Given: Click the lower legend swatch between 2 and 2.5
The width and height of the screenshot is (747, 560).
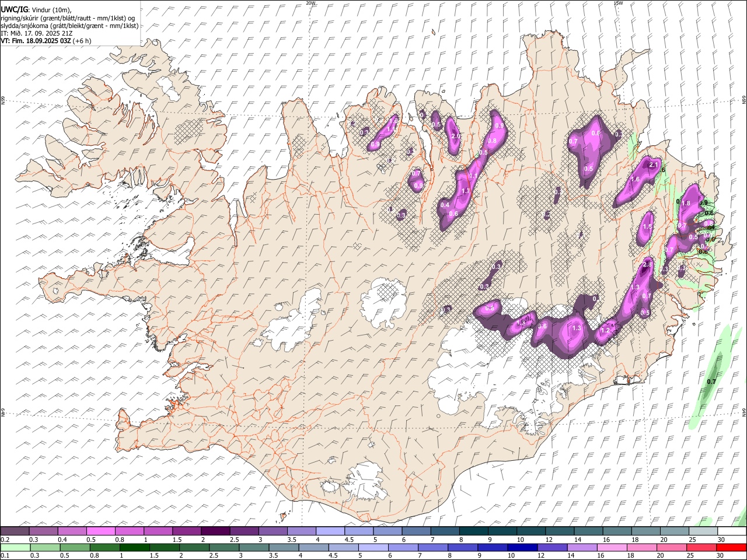Looking at the screenshot, I should [194, 547].
